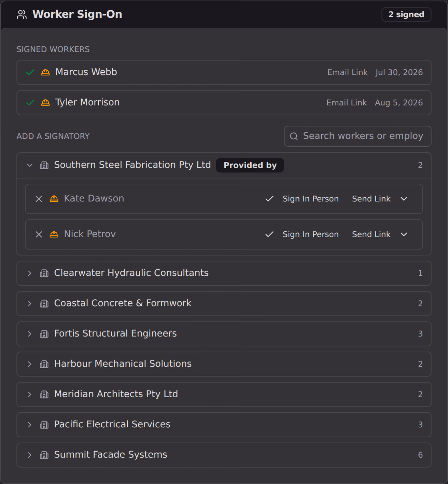Expand the Summit Facade Systems group
Image resolution: width=448 pixels, height=484 pixels.
30,455
